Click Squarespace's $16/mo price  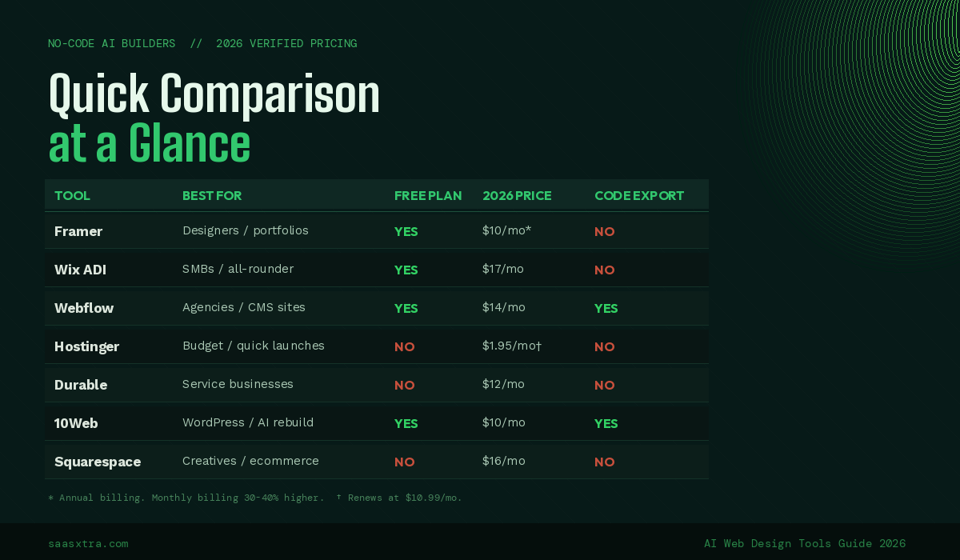pyautogui.click(x=504, y=461)
